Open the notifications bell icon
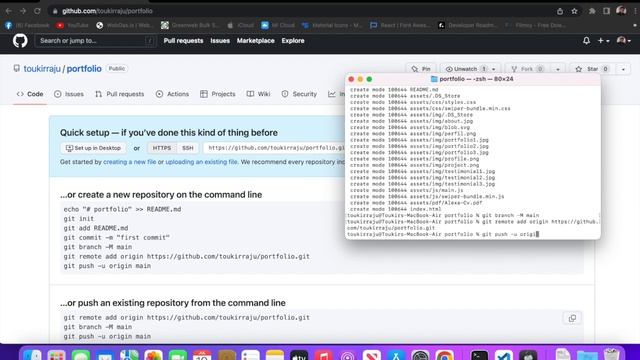 click(x=586, y=41)
